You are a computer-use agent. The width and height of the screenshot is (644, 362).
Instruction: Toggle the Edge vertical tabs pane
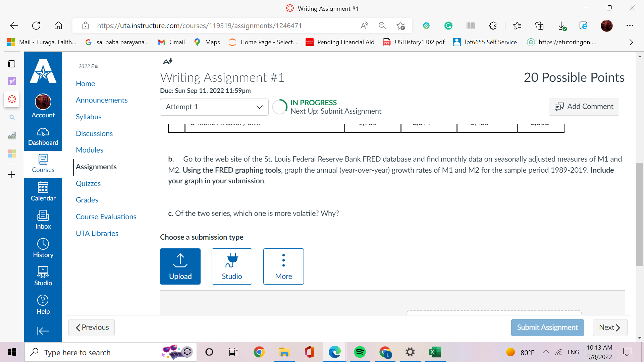point(12,64)
